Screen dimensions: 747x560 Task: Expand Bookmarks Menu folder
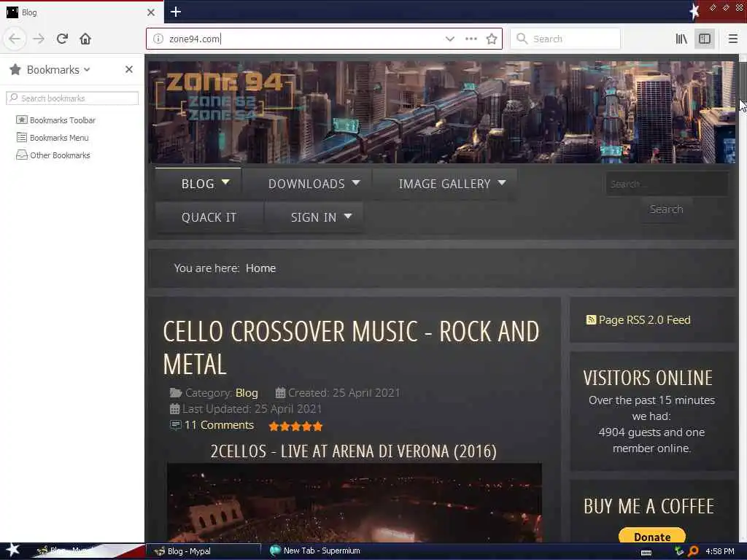pyautogui.click(x=53, y=138)
